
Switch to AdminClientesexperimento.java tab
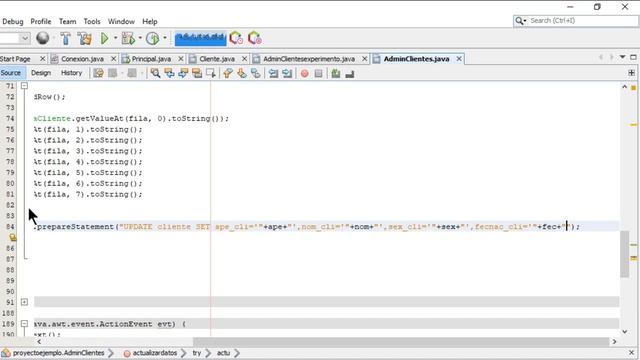(x=309, y=59)
